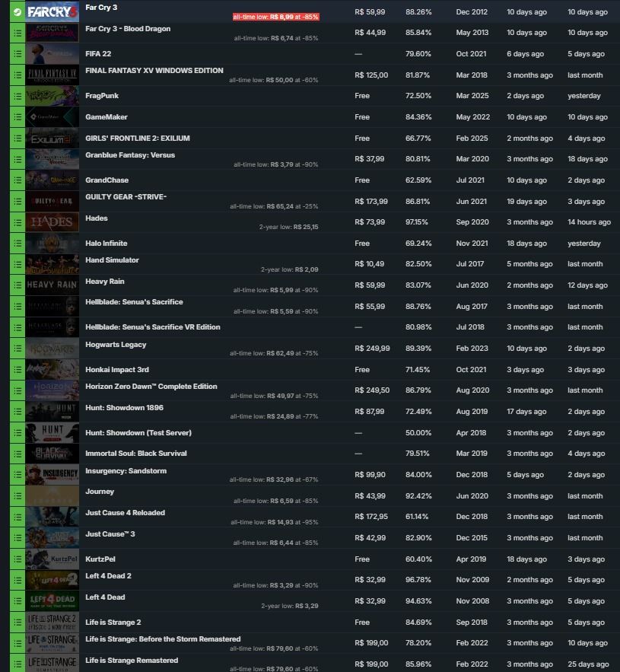Select the 96.78% rating of Left 4 Dead 2
Viewport: 620px width, 672px height.
(418, 580)
